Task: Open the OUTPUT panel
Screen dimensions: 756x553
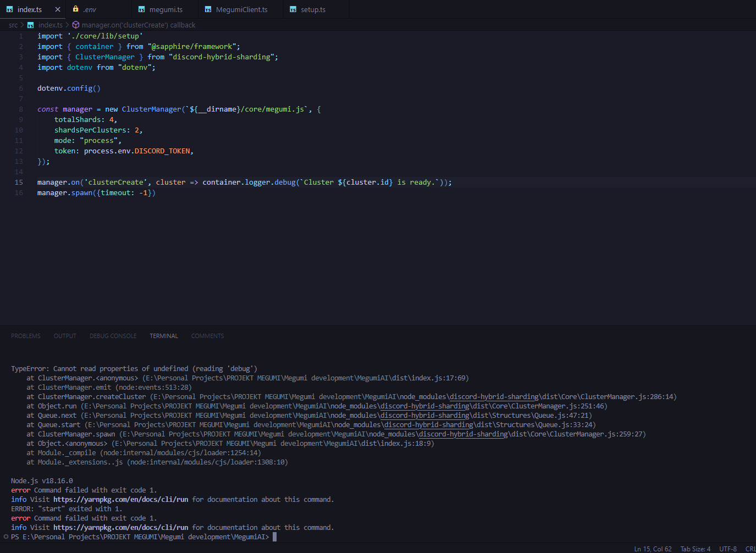Action: click(64, 335)
